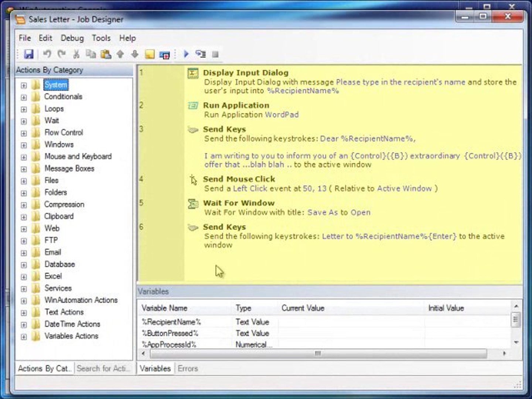Screen dimensions: 532x399
Task: Open the File menu
Action: pos(25,38)
